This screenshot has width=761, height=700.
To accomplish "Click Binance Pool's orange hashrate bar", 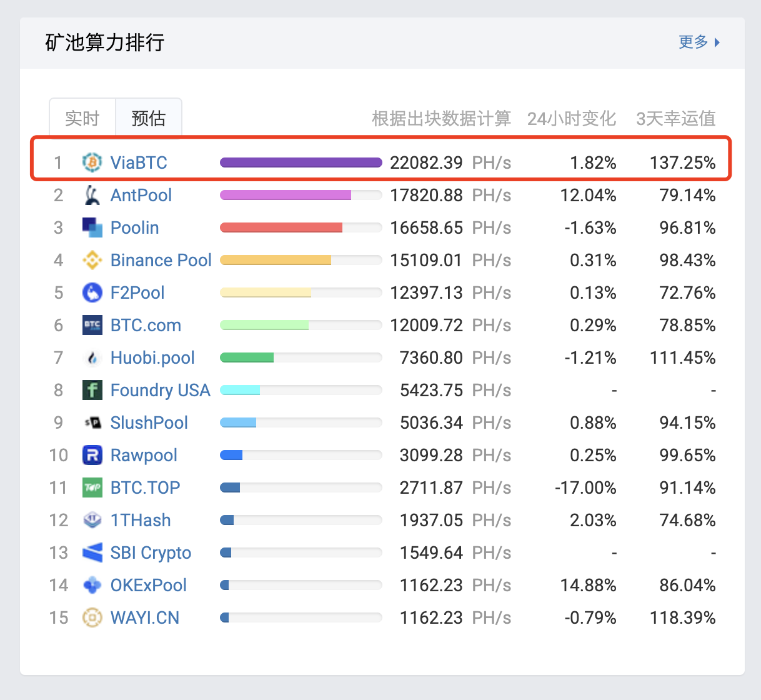I will [x=276, y=260].
